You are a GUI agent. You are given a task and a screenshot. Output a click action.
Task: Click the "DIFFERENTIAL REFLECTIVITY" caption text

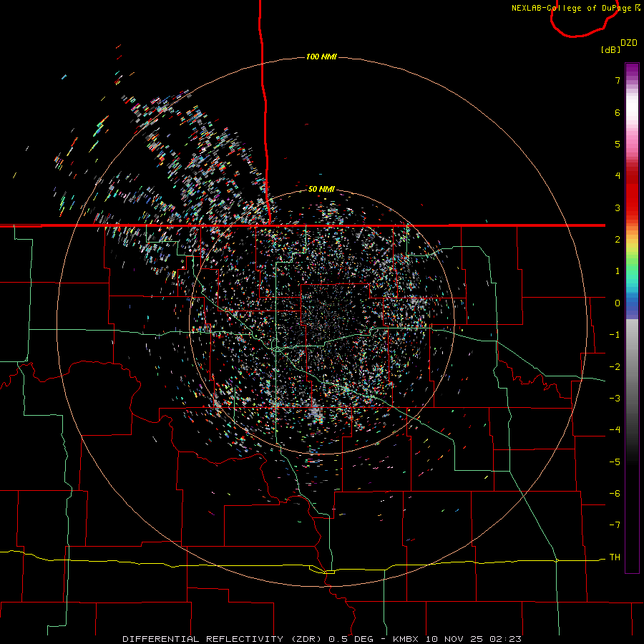pos(203,639)
